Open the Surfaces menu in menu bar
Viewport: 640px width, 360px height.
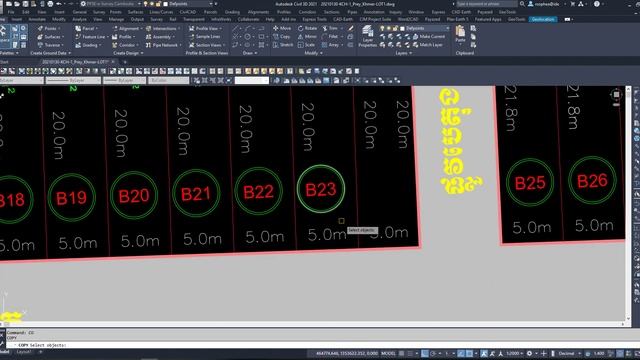coord(136,12)
